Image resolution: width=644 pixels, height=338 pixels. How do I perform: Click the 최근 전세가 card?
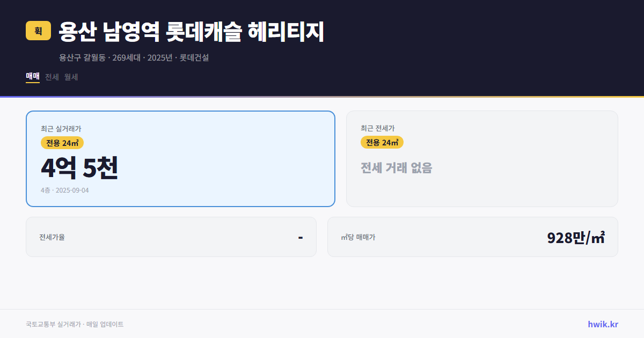(482, 158)
